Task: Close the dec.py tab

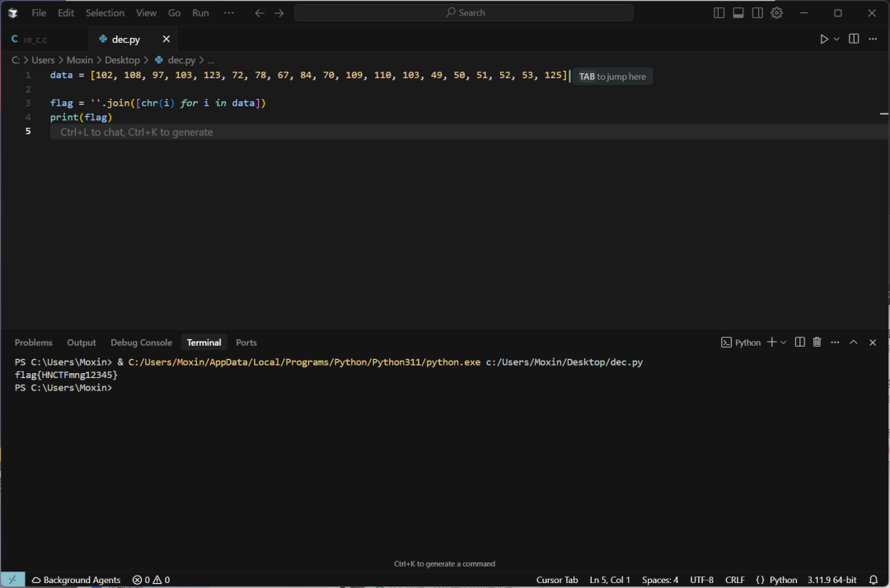Action: (x=166, y=40)
